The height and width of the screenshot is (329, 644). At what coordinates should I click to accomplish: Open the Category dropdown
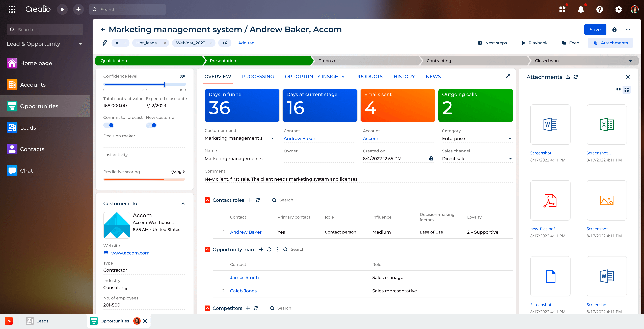coord(509,139)
